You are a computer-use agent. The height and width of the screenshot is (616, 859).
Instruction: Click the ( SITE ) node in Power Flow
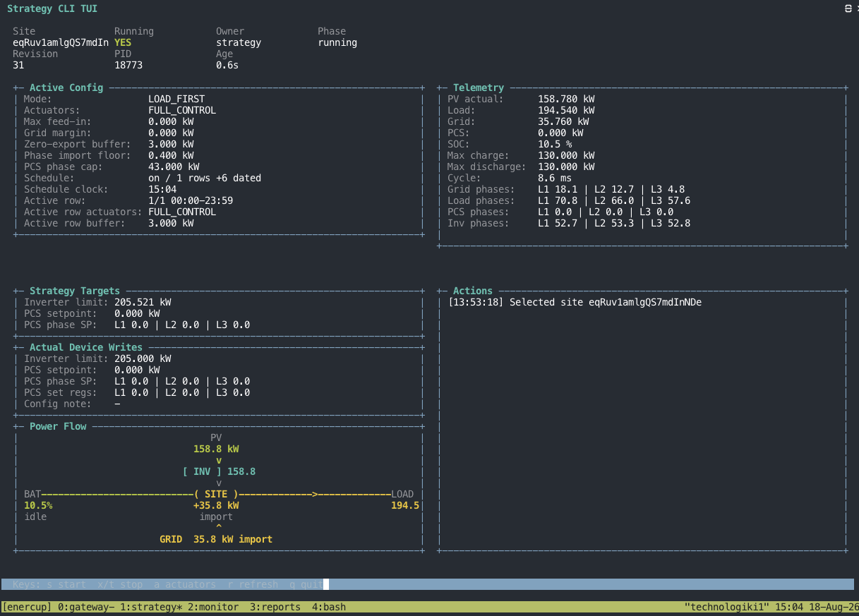coord(216,494)
